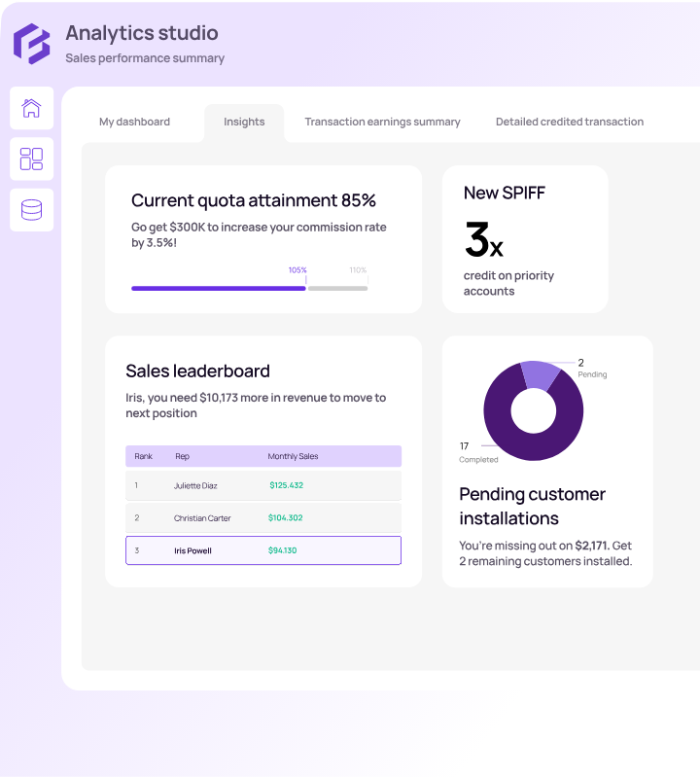The height and width of the screenshot is (778, 700).
Task: Click the $104.302 sales value
Action: (x=285, y=517)
